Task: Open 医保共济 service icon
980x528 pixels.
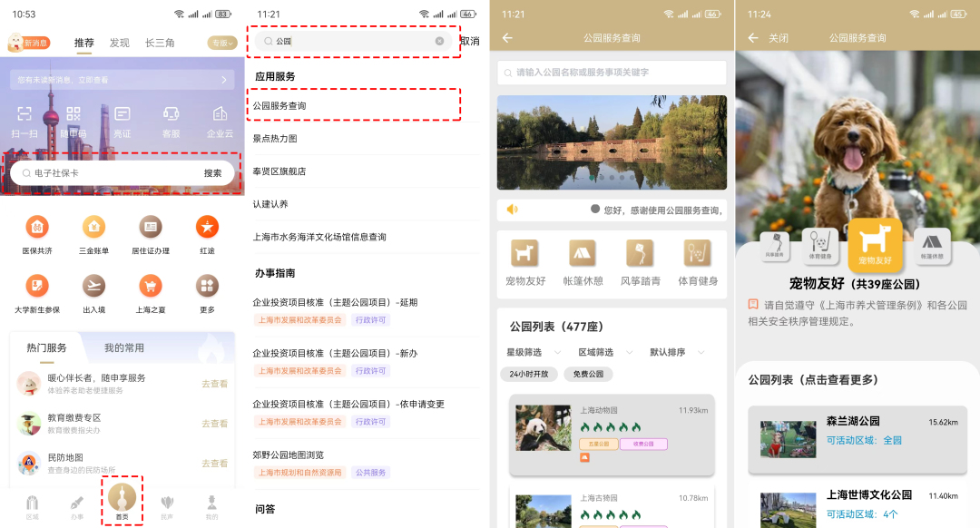Action: [x=37, y=227]
